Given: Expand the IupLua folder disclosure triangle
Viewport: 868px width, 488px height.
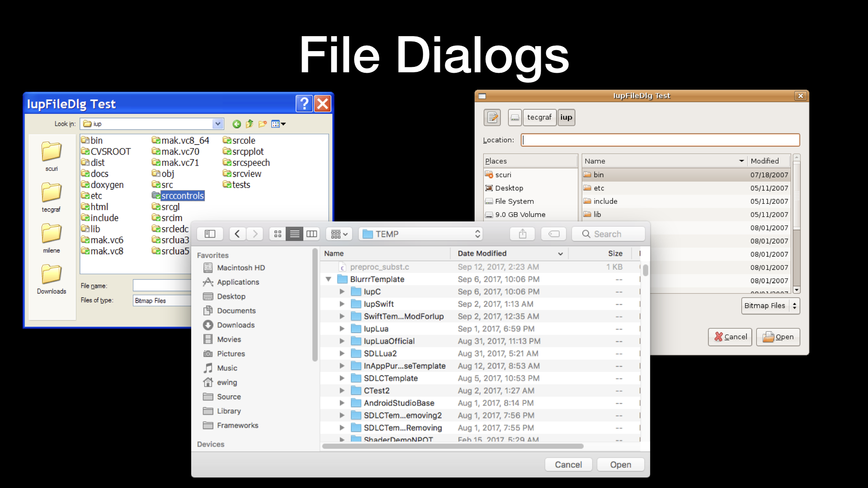Looking at the screenshot, I should [x=342, y=329].
